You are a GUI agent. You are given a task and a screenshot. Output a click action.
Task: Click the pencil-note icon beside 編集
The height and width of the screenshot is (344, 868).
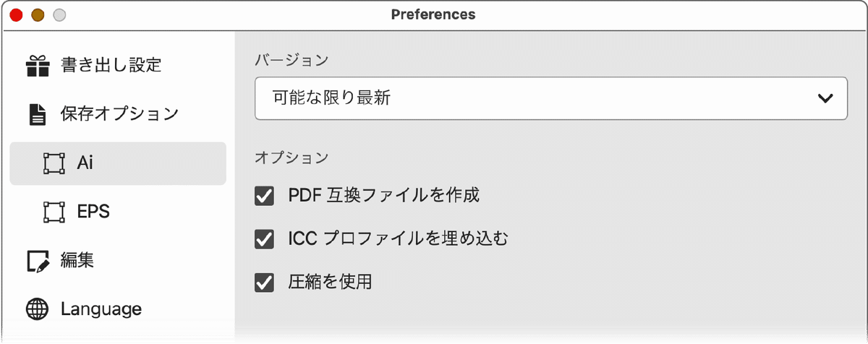38,261
